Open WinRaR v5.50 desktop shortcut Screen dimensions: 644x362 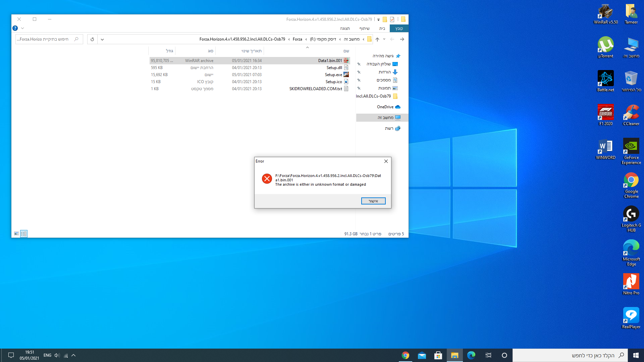tap(605, 14)
